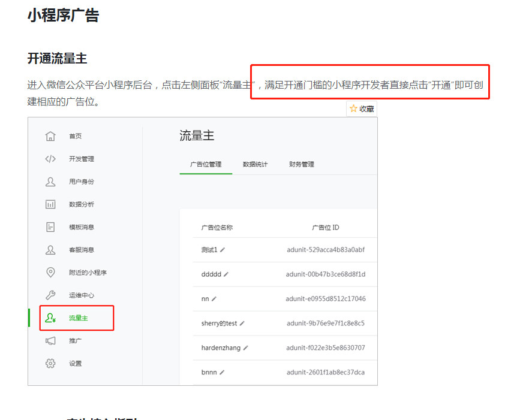The image size is (517, 420).
Task: Click the edit pencil beside bnnn
Action: click(222, 372)
